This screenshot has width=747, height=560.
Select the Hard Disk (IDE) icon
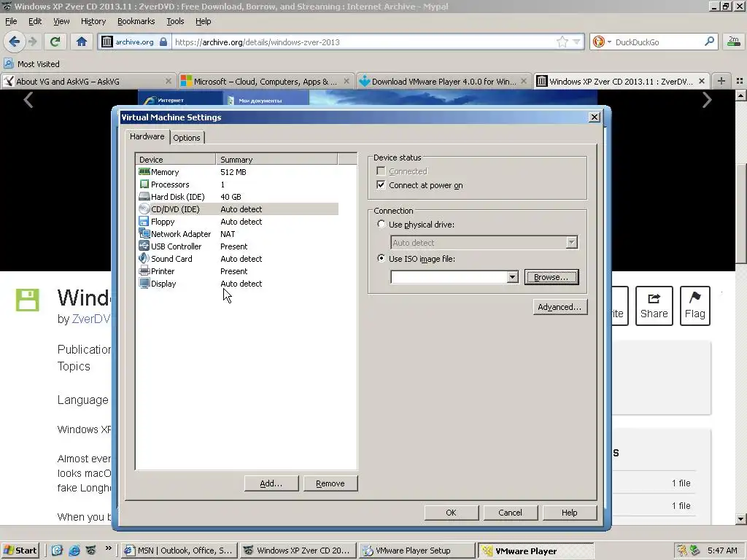tap(144, 196)
